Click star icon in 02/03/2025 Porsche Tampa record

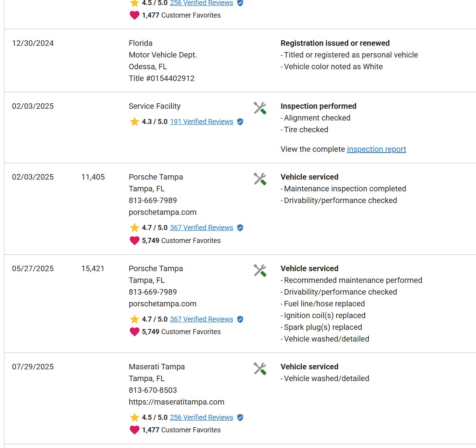134,228
